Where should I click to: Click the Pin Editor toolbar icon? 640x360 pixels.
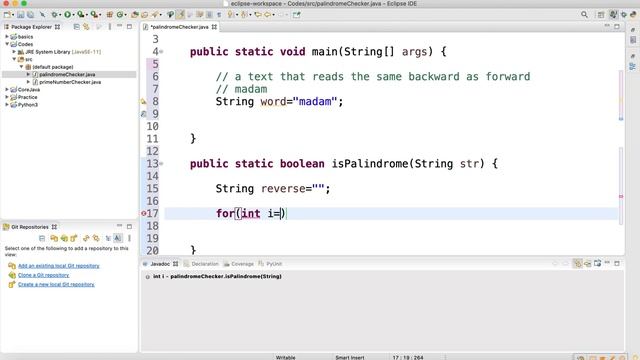click(296, 15)
